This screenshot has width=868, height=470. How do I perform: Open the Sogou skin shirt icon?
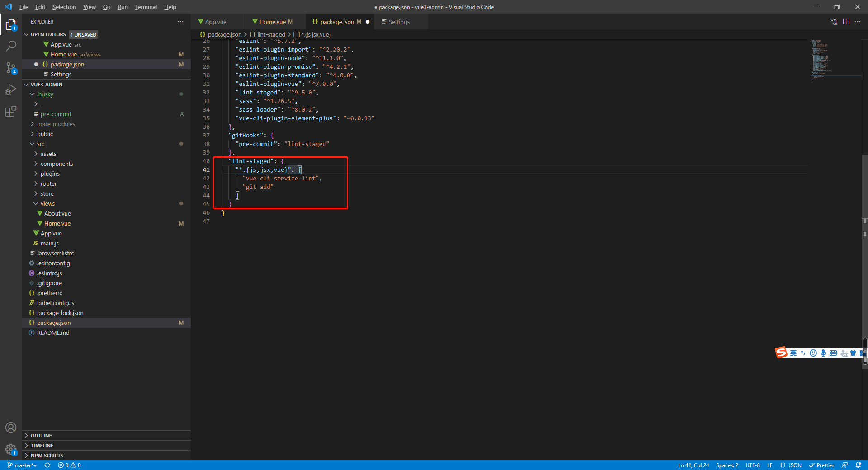coord(853,353)
